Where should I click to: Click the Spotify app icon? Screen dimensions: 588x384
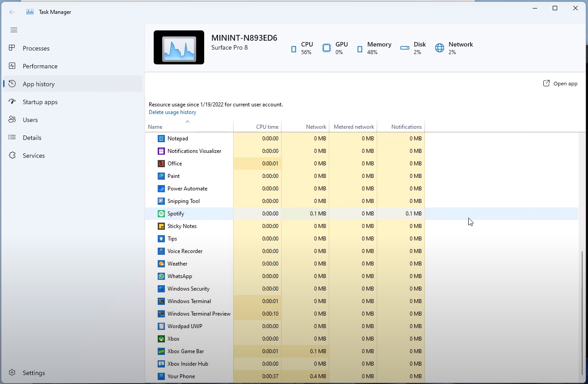[161, 214]
